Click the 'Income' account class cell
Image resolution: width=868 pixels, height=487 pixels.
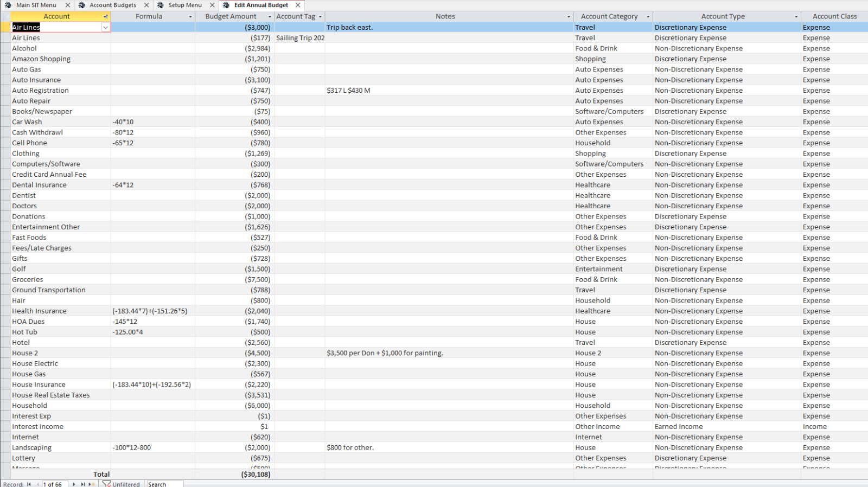(x=834, y=427)
